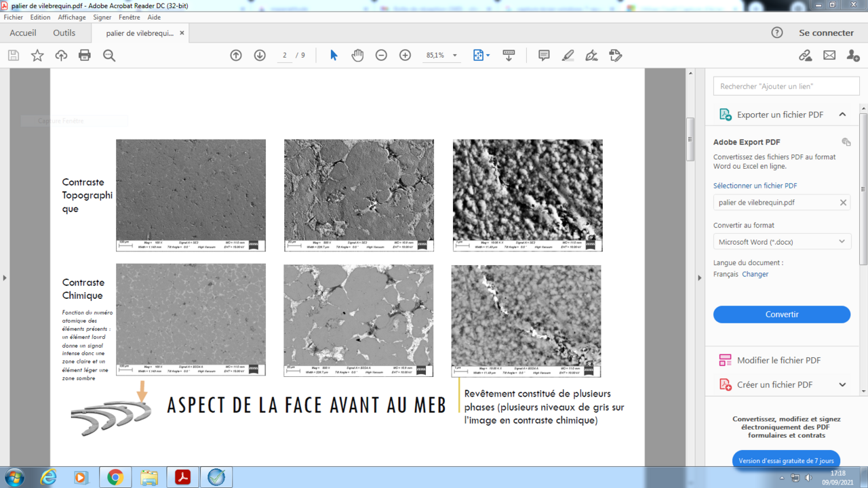Click the page number input field

tap(285, 56)
